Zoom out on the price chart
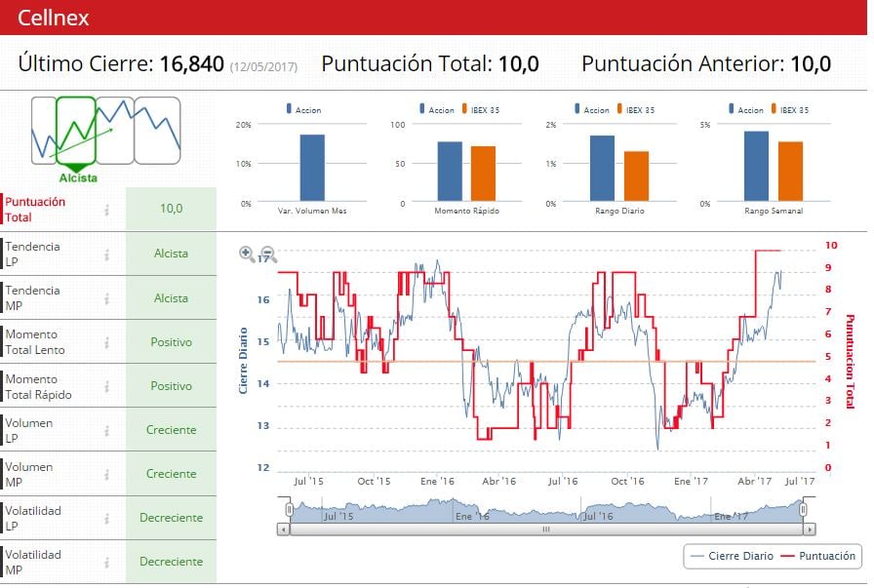Image resolution: width=874 pixels, height=588 pixels. [268, 254]
